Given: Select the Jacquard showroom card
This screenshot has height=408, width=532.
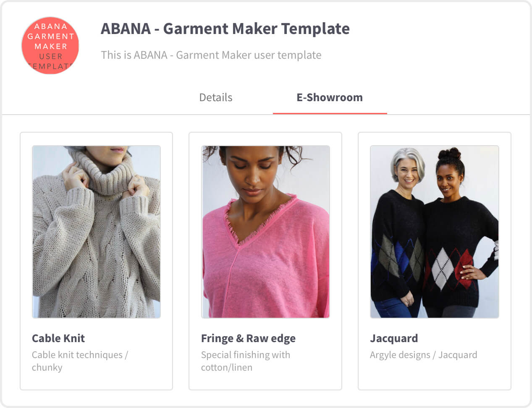Looking at the screenshot, I should click(x=435, y=261).
